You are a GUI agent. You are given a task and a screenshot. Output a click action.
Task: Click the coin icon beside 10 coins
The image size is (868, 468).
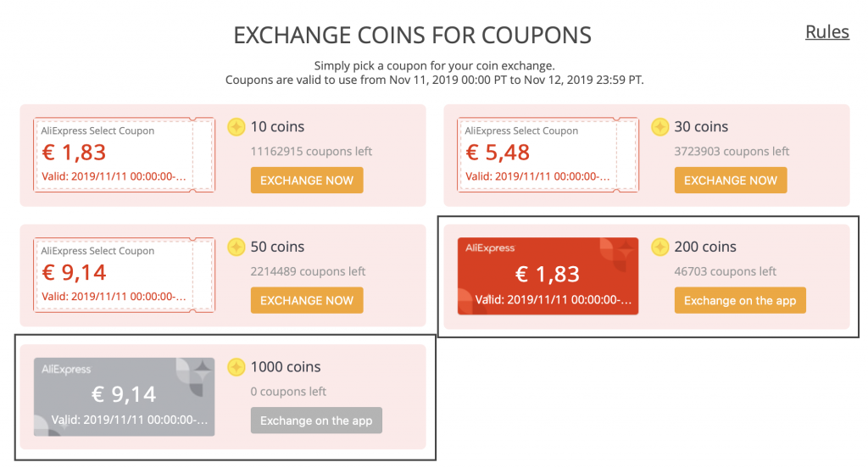(x=236, y=127)
